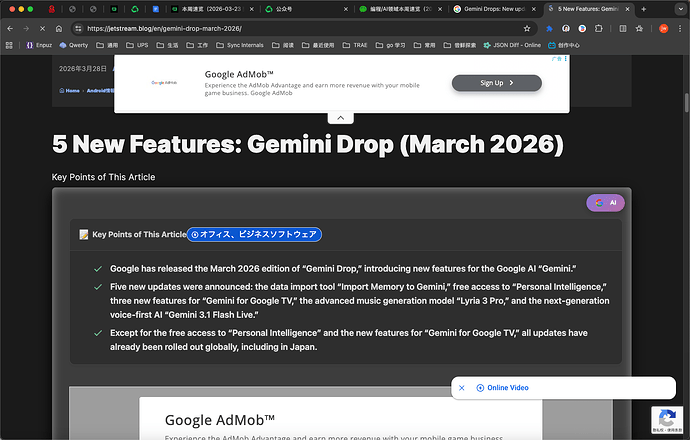Click the browser forward arrow

coord(26,29)
